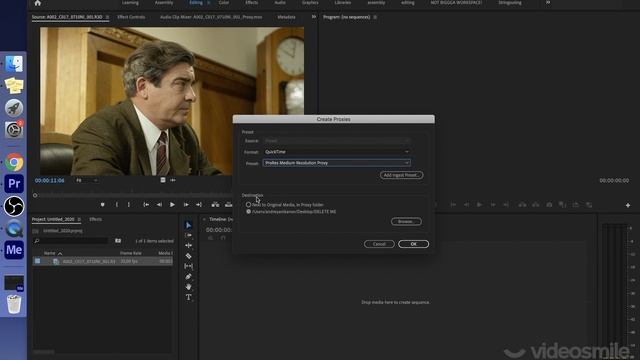This screenshot has width=640, height=360.
Task: Open Launchpad from the Dock
Action: click(14, 108)
